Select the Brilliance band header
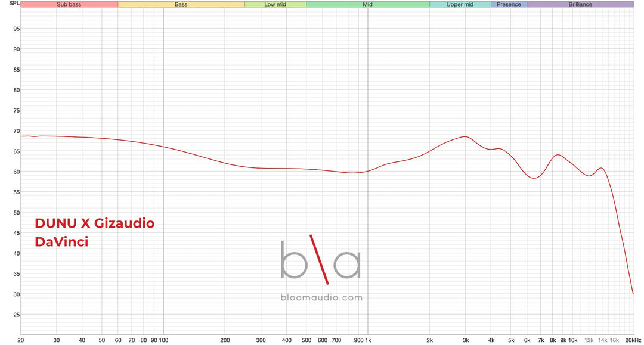 (x=580, y=5)
